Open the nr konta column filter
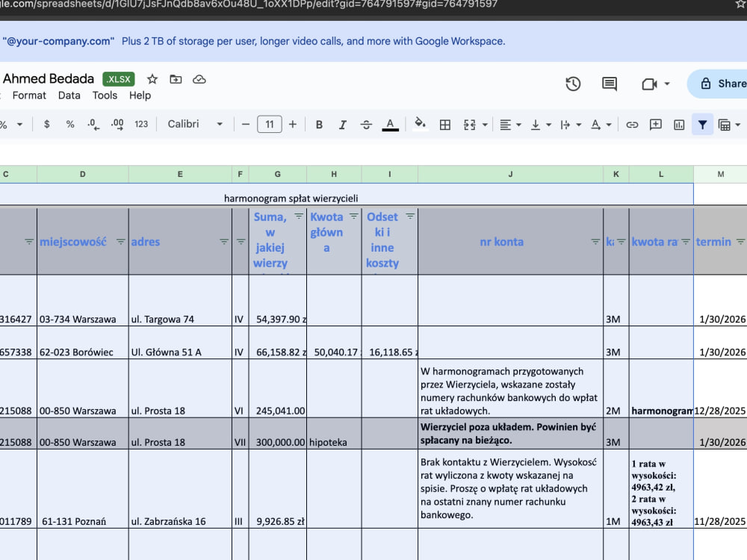This screenshot has height=560, width=747. coord(595,242)
